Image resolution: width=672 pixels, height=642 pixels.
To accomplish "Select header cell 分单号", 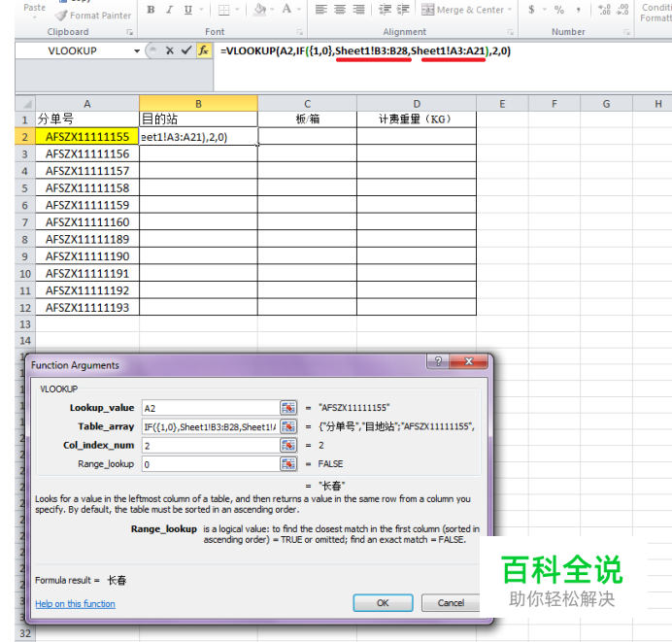I will coord(87,119).
